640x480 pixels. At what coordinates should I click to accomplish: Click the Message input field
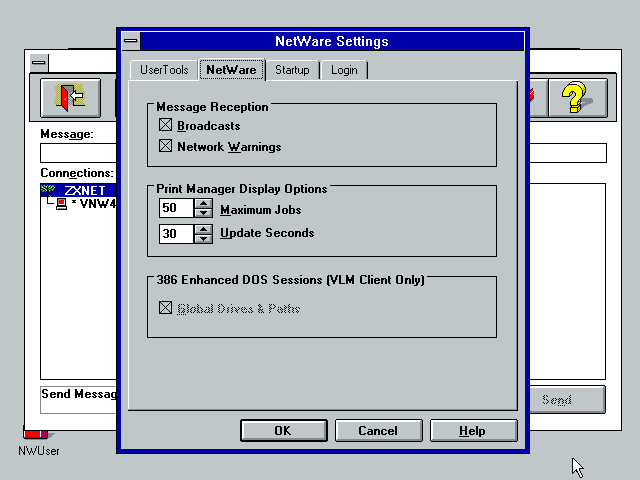point(78,153)
